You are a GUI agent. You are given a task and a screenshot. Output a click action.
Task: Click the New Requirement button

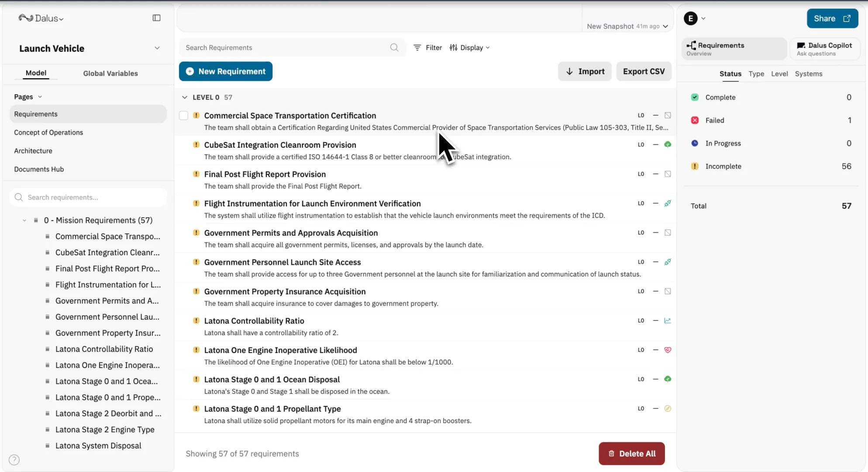click(226, 71)
